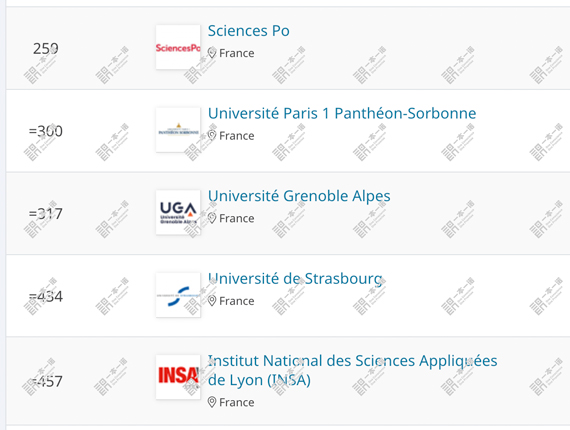Image resolution: width=570 pixels, height=430 pixels.
Task: Click the Université de Strasbourg logo
Action: (178, 295)
